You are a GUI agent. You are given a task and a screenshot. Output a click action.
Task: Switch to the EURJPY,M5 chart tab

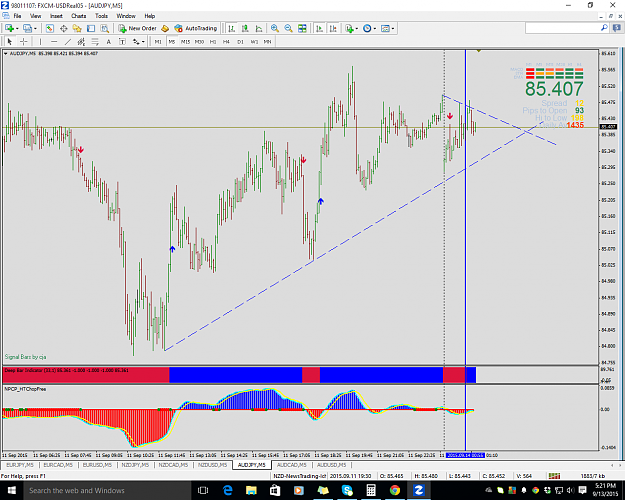(x=20, y=465)
